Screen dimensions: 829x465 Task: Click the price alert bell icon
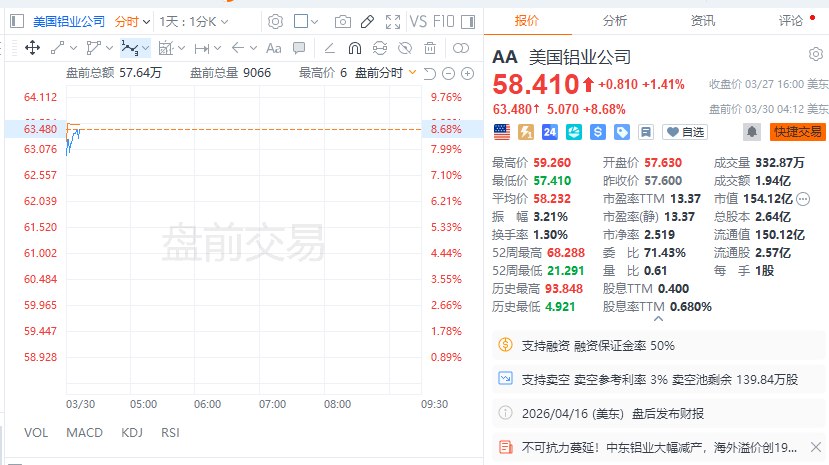click(751, 131)
